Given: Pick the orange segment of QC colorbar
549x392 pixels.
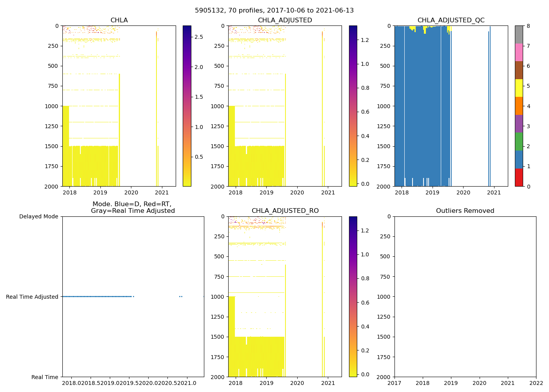Looking at the screenshot, I should (519, 106).
